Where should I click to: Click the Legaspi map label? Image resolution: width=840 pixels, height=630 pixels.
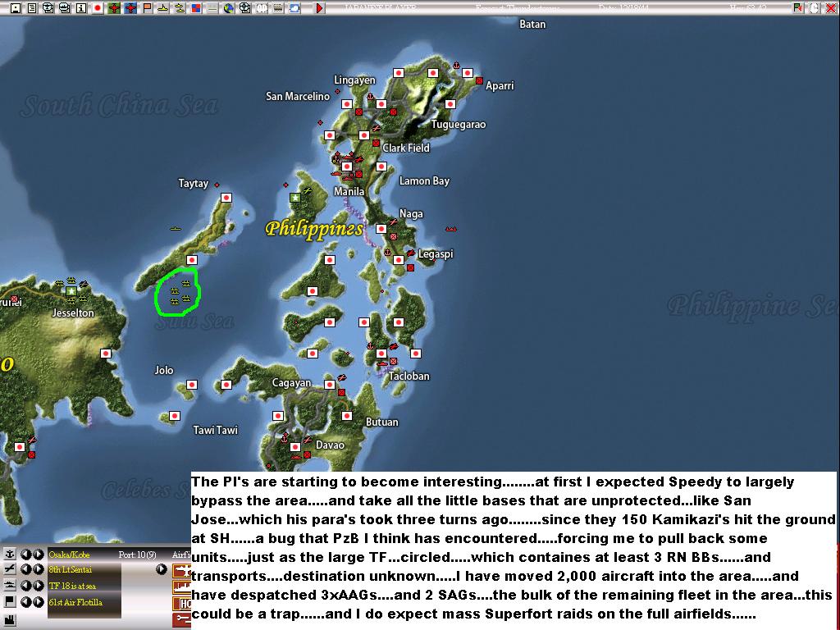click(436, 254)
